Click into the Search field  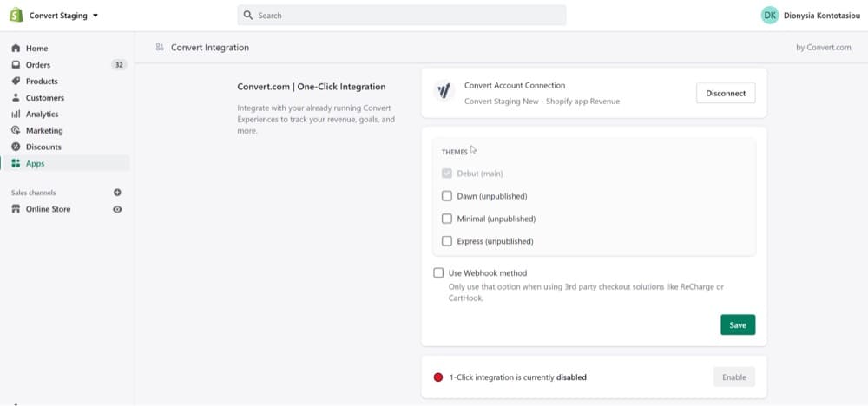click(x=402, y=16)
